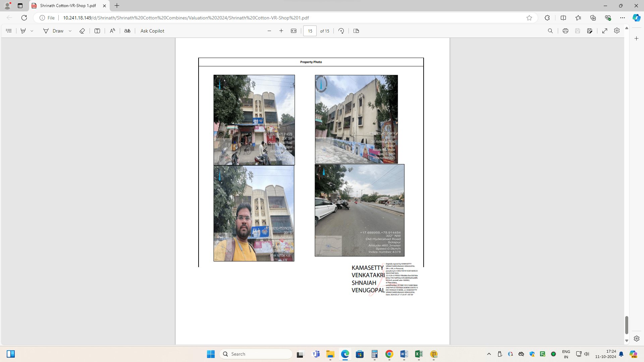Open sidebar customize settings gear

637,339
